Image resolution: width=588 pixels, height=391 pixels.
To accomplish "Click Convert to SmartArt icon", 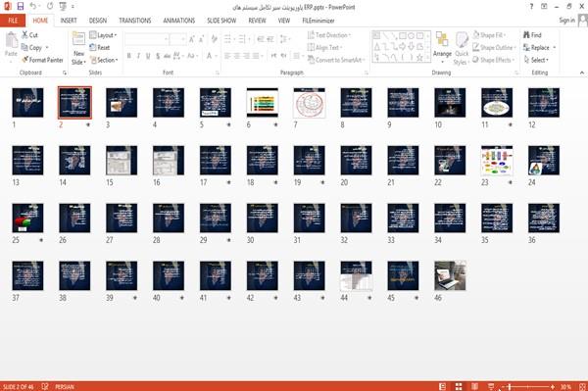I will (311, 60).
